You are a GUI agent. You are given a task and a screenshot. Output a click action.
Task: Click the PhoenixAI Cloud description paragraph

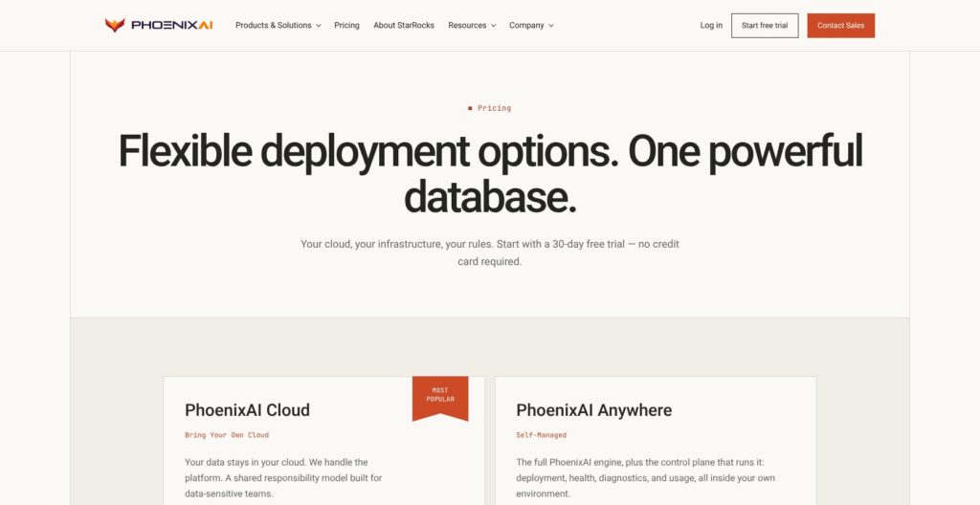pos(283,478)
